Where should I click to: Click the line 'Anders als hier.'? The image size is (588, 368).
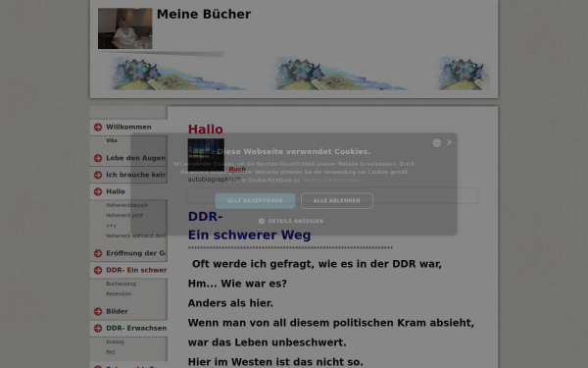pyautogui.click(x=230, y=303)
